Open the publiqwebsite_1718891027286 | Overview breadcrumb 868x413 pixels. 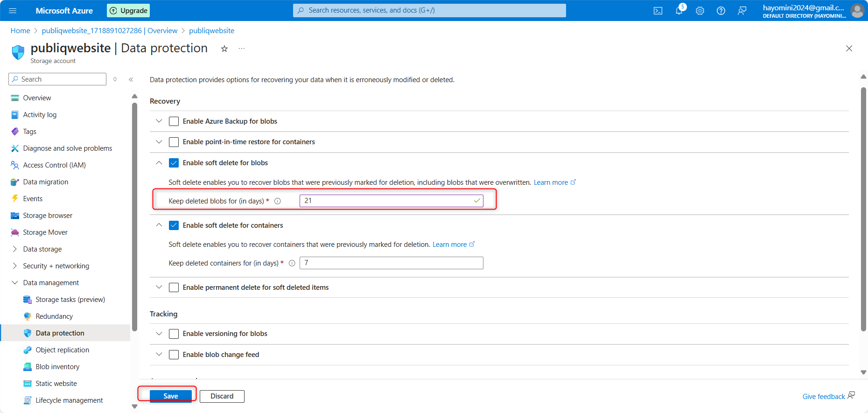(110, 31)
